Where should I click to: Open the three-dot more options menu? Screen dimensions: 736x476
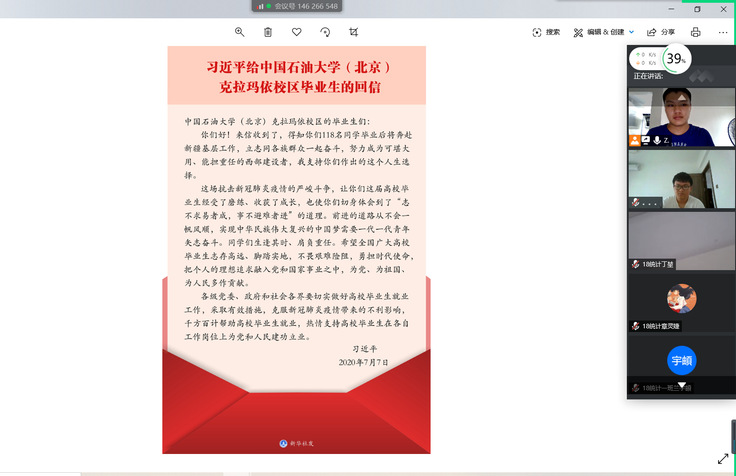coord(722,32)
